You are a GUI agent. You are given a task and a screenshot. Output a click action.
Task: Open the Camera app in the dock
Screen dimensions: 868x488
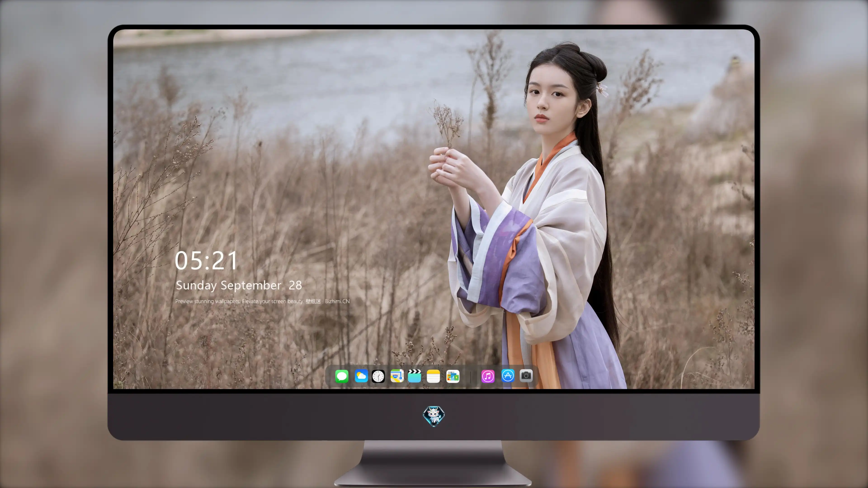[526, 375]
